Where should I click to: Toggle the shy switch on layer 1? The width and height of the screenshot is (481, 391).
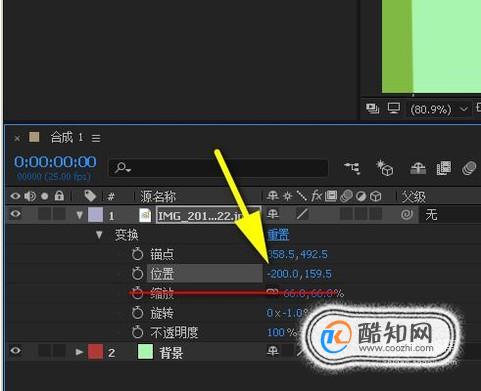click(x=273, y=214)
